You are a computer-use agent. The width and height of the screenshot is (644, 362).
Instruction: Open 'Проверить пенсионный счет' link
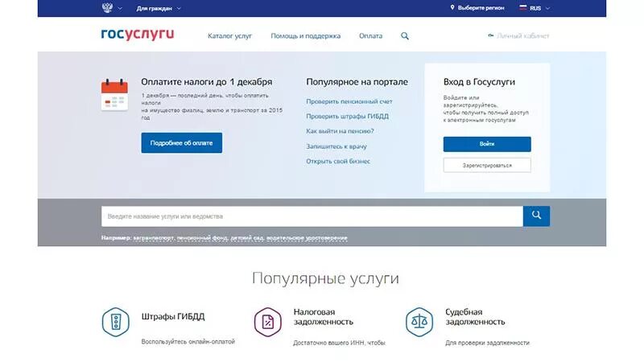pyautogui.click(x=349, y=101)
